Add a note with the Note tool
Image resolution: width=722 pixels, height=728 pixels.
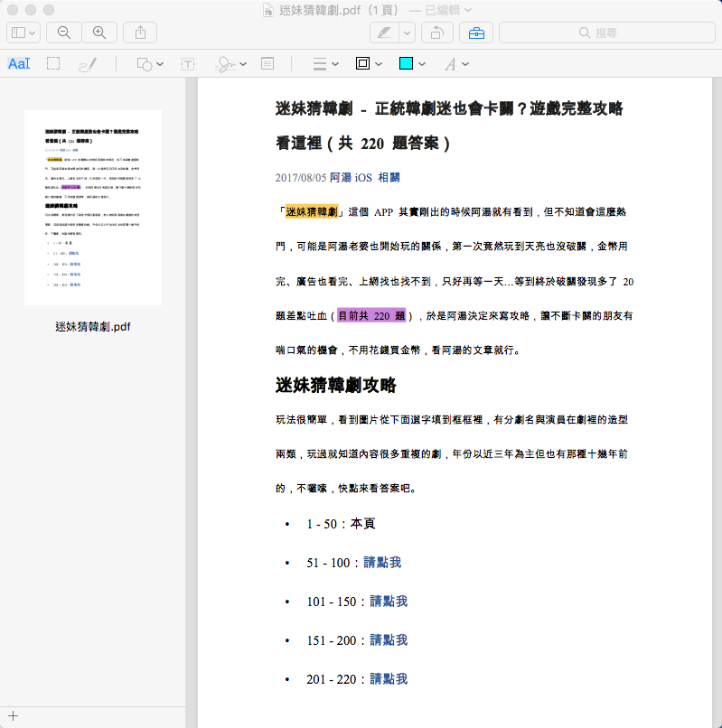pos(267,64)
